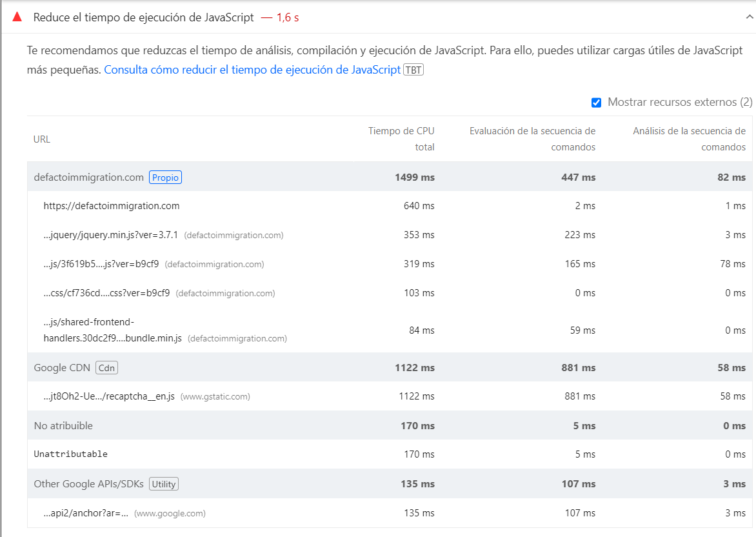Click the 1122 ms bold Google CDN total
Viewport: 756px width, 537px height.
tap(415, 368)
